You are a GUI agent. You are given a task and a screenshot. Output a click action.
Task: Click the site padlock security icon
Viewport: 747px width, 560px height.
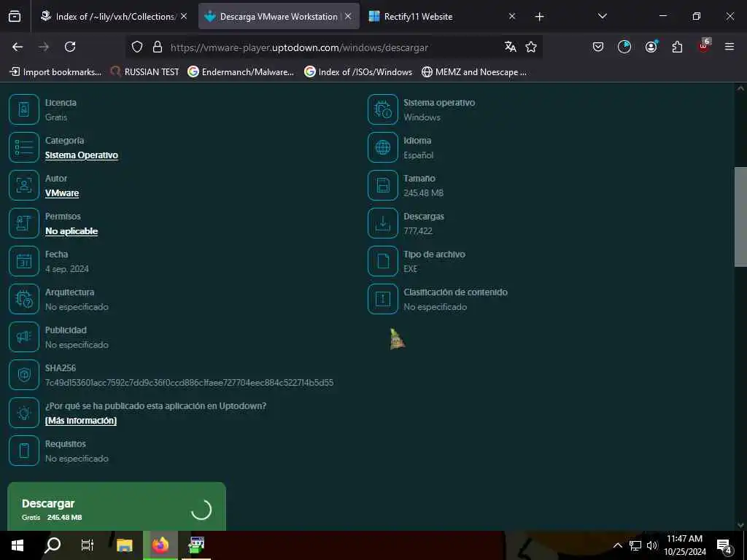(158, 47)
